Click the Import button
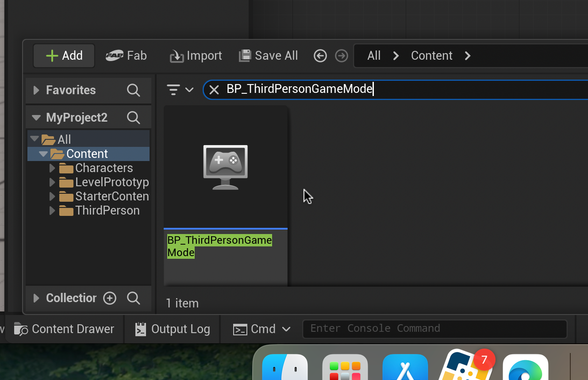 196,56
